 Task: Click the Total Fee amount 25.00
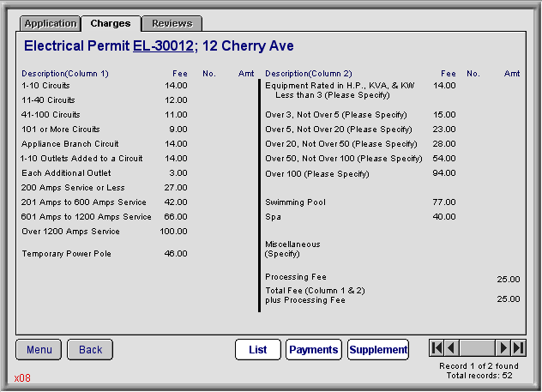(x=509, y=299)
